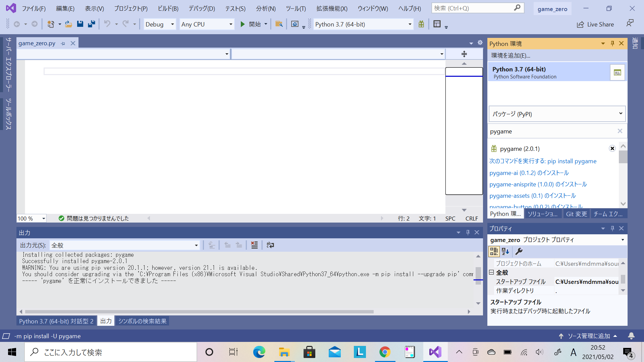Open the property pages wrench icon

(x=519, y=251)
